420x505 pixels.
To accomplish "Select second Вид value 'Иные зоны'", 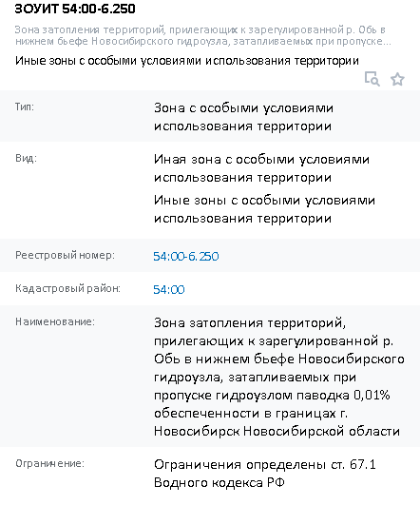I will pyautogui.click(x=264, y=209).
